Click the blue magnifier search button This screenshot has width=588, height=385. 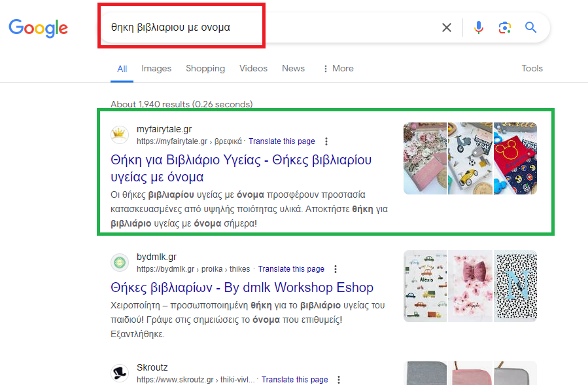coord(530,27)
